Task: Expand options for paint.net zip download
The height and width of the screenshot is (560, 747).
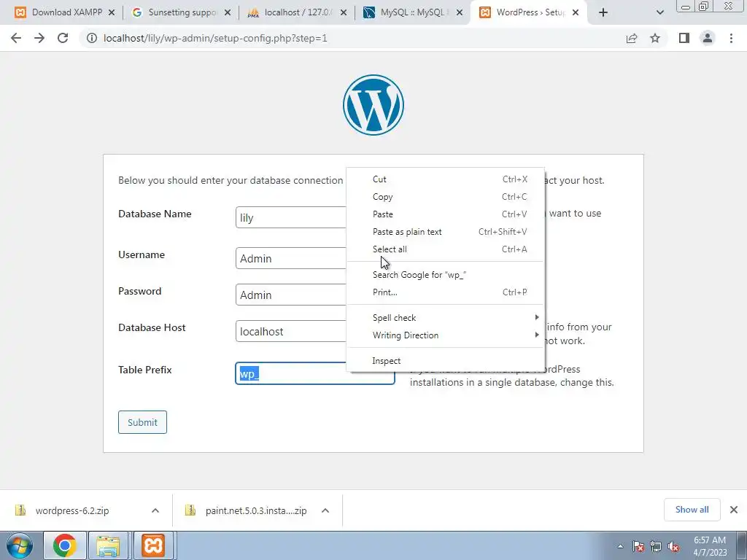Action: coord(325,510)
